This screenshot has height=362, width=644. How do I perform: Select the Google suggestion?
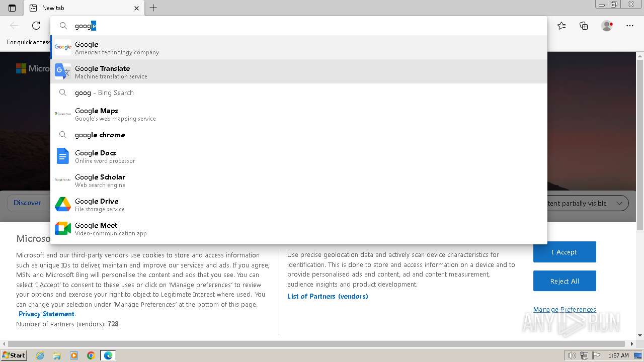(299, 48)
